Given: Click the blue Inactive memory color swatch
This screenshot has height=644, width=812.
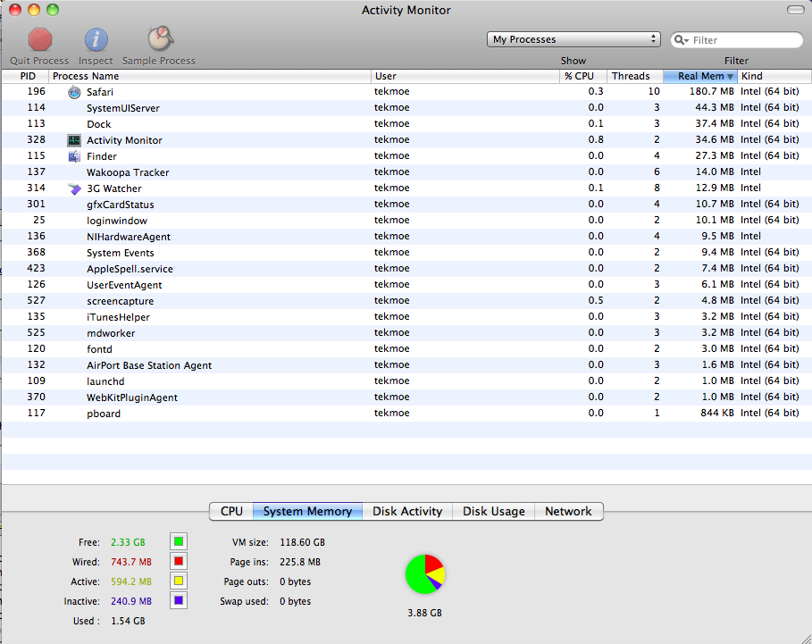Looking at the screenshot, I should coord(179,600).
